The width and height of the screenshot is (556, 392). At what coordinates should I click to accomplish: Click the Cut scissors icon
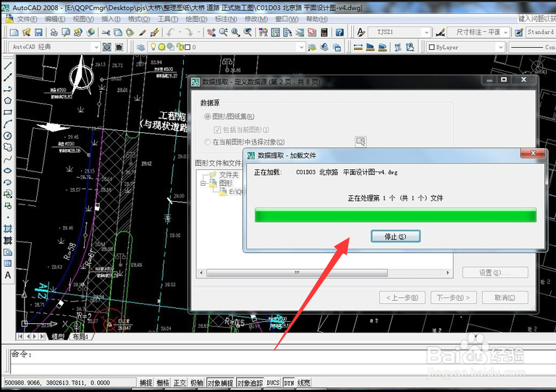pyautogui.click(x=106, y=33)
